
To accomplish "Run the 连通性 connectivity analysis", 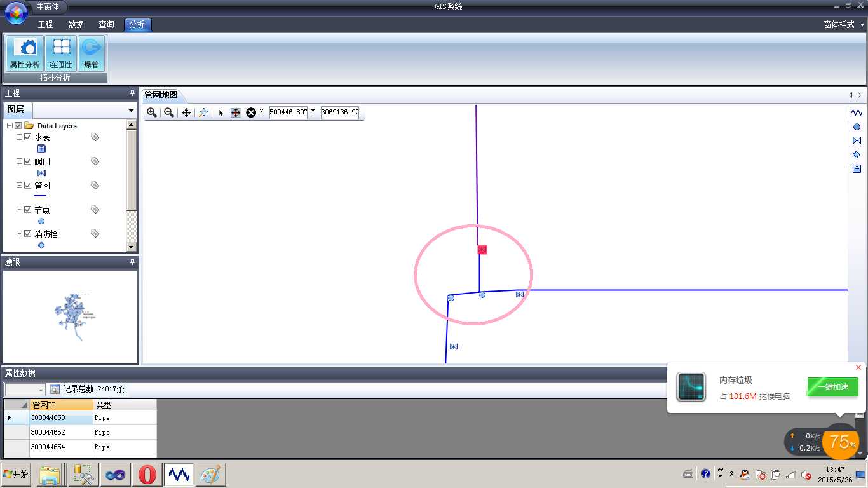I will [61, 53].
